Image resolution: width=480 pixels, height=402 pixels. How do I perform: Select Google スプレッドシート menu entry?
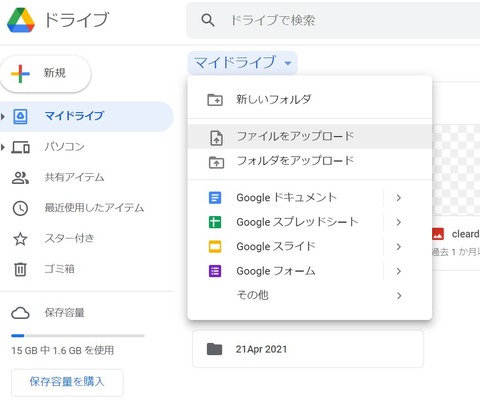(310, 222)
